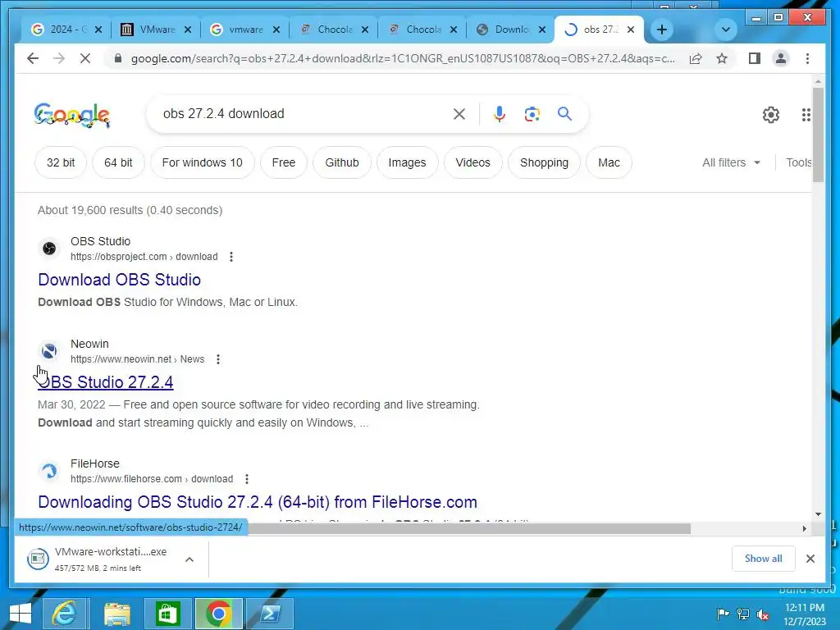Image resolution: width=840 pixels, height=630 pixels.
Task: Open the Google apps grid
Action: (x=806, y=114)
